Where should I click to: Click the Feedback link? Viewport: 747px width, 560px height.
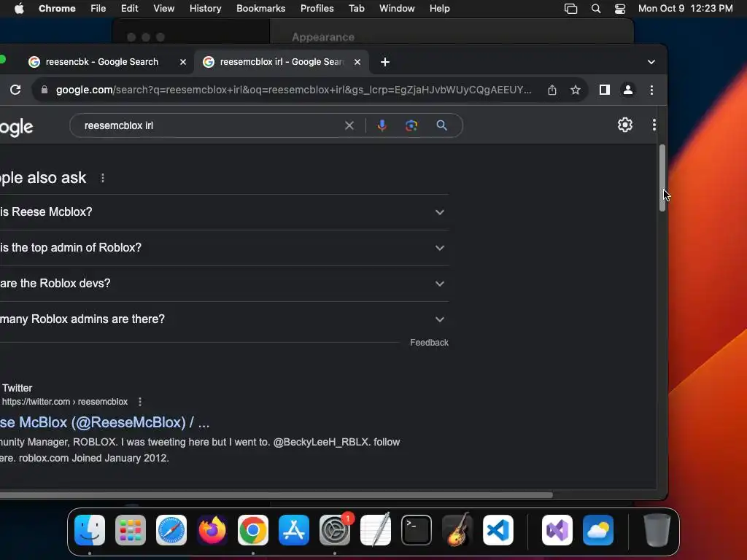click(x=429, y=343)
